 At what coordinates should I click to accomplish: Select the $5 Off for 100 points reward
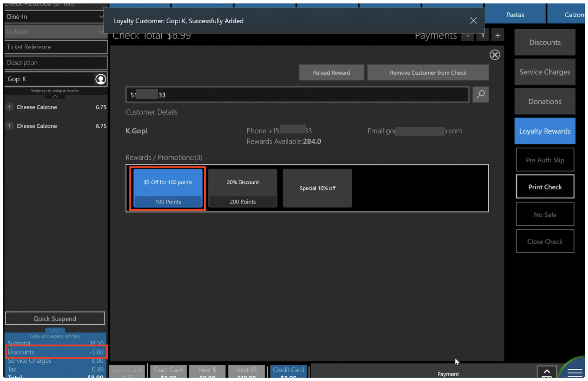point(168,188)
